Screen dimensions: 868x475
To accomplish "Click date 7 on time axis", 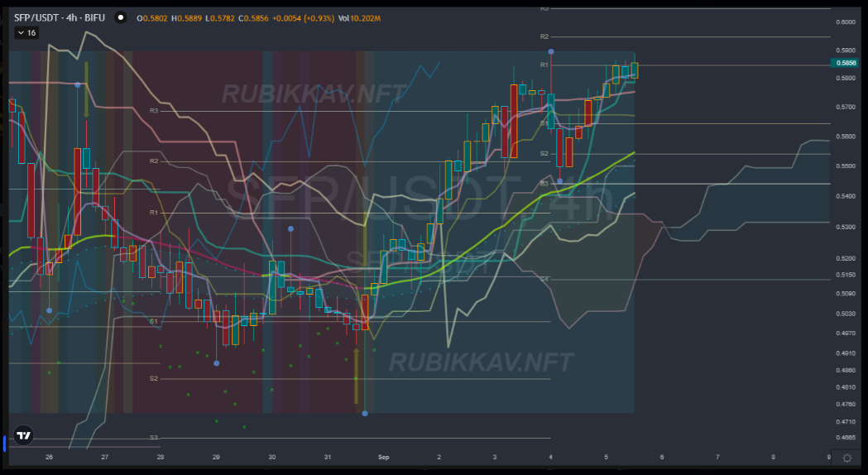I will [x=717, y=458].
